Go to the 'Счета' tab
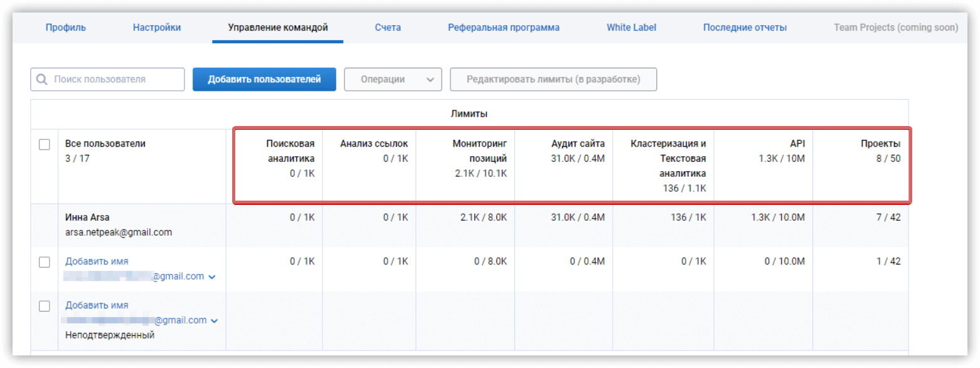Viewport: 980px width, 368px height. click(388, 28)
